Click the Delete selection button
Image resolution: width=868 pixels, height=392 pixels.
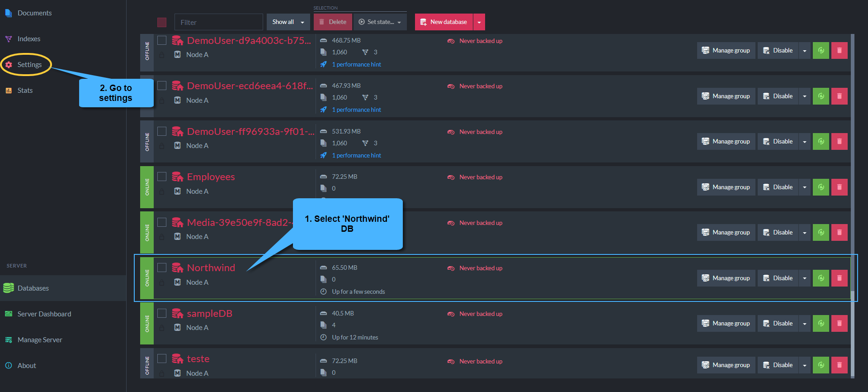(332, 22)
